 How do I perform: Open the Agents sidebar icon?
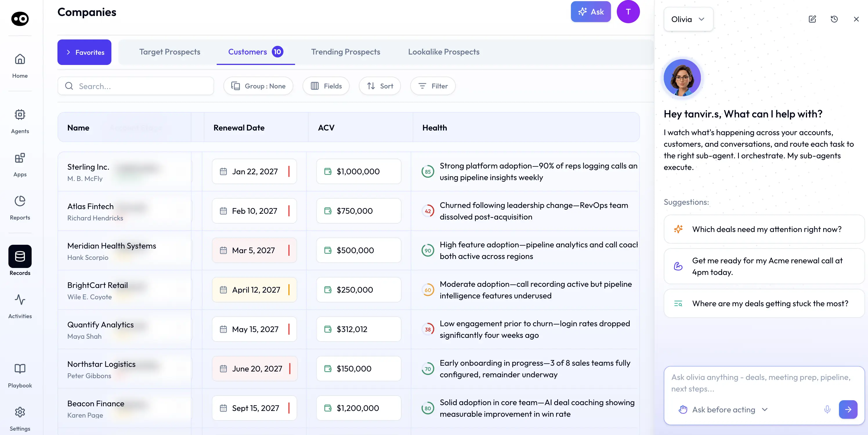20,115
